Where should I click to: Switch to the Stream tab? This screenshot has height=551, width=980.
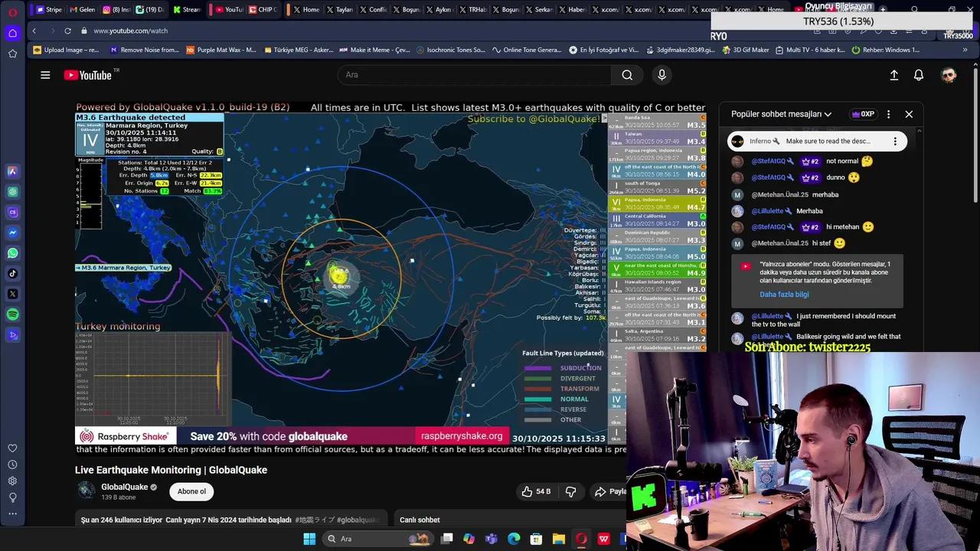click(x=187, y=9)
